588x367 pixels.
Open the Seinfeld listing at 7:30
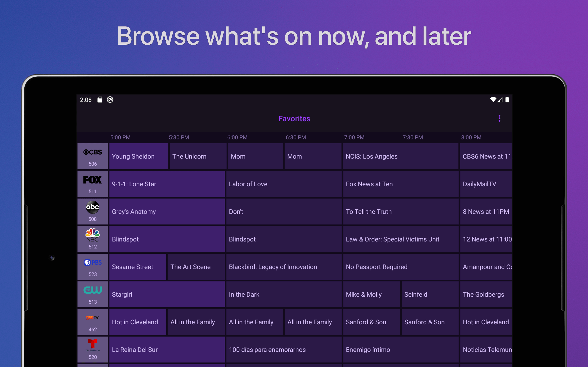(x=430, y=294)
